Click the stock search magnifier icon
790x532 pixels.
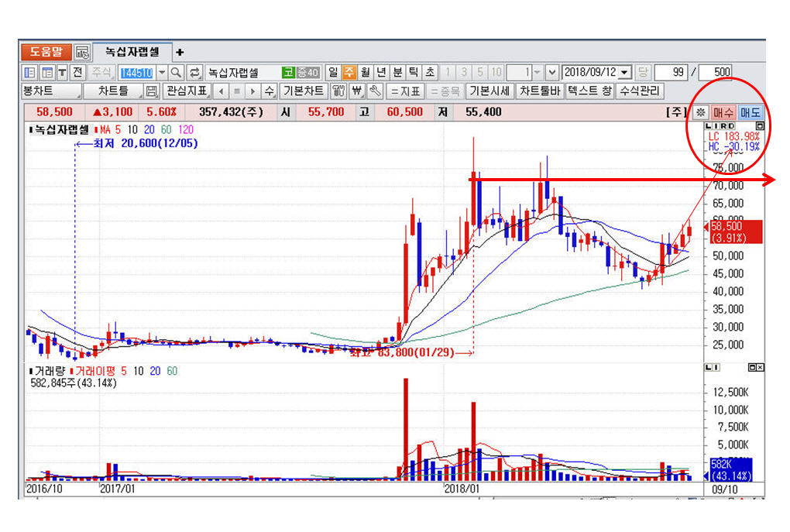point(177,72)
